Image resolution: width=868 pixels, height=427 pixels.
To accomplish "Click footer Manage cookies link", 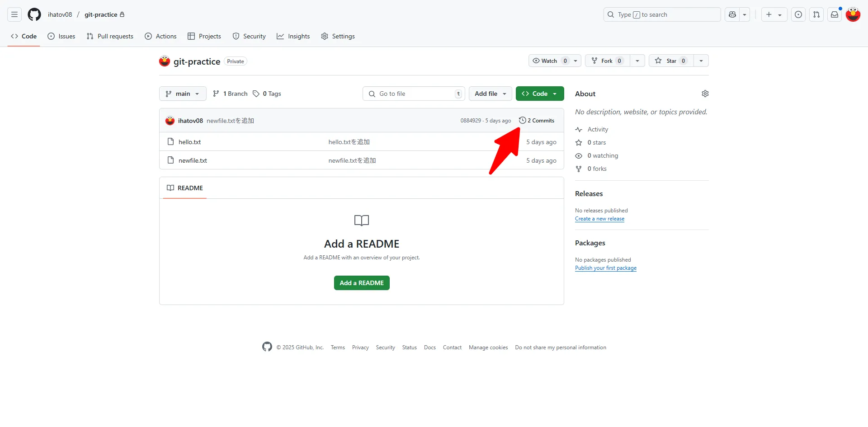I will coord(488,347).
